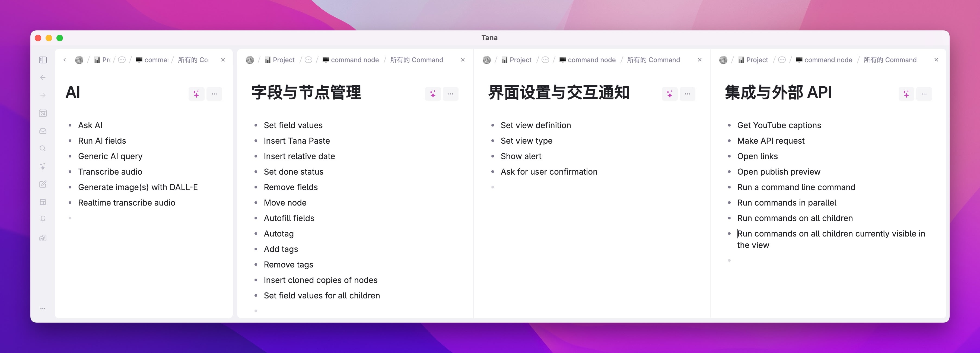Click AI sparkle button in 集成与外部 API panel
Viewport: 980px width, 353px height.
(906, 94)
